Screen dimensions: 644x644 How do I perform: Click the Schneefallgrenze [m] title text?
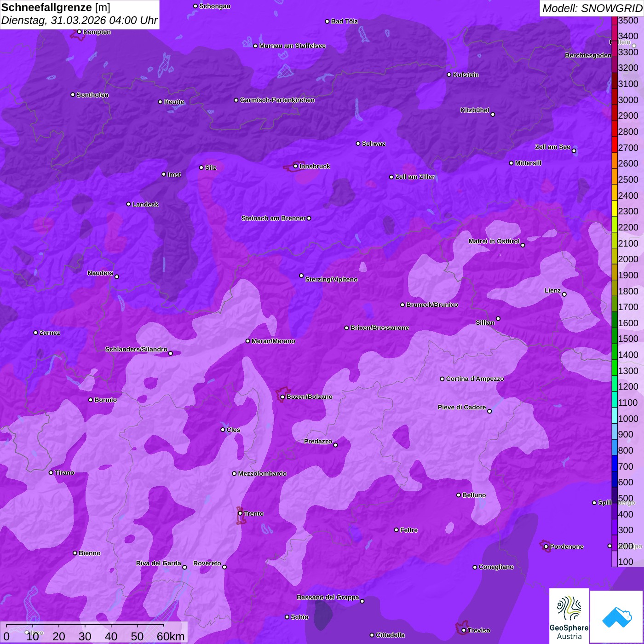tap(56, 8)
